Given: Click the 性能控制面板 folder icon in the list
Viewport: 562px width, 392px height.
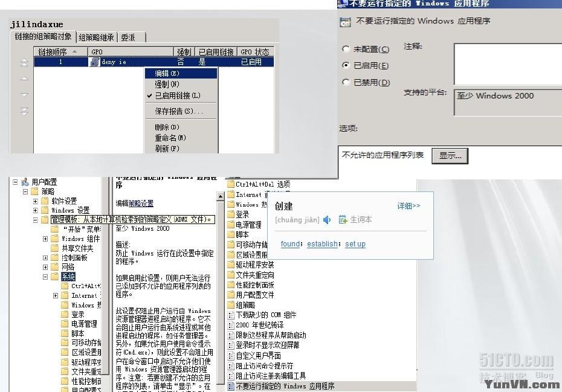Looking at the screenshot, I should point(231,285).
